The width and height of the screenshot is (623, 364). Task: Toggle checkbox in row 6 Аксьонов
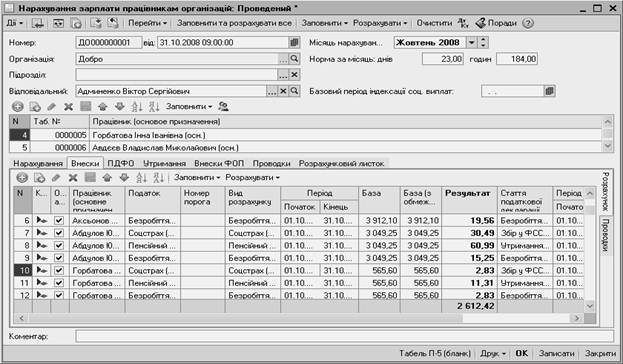pyautogui.click(x=59, y=220)
